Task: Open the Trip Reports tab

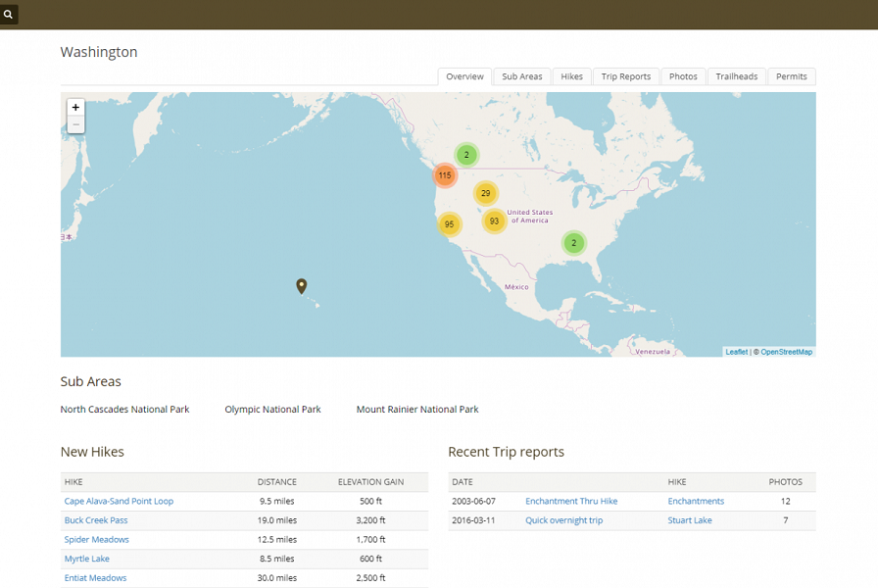Action: 626,76
